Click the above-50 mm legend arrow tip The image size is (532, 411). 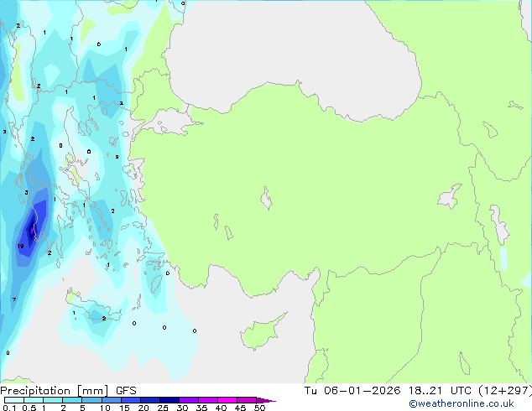point(266,400)
